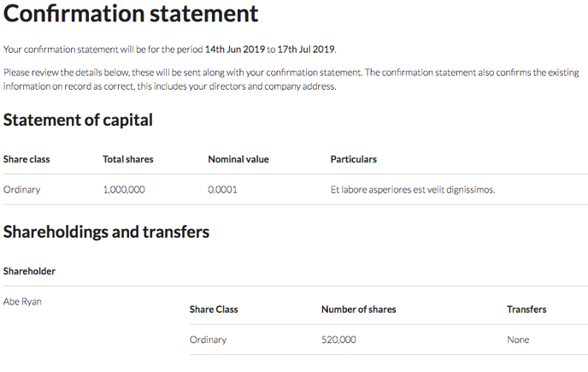Click the Particulars column header
588x372 pixels.
(x=354, y=159)
